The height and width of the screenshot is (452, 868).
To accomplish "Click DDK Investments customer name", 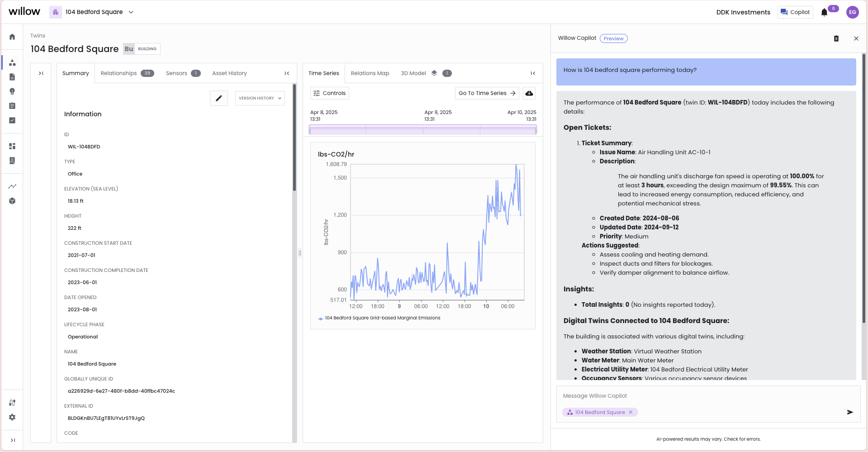I will click(x=743, y=12).
